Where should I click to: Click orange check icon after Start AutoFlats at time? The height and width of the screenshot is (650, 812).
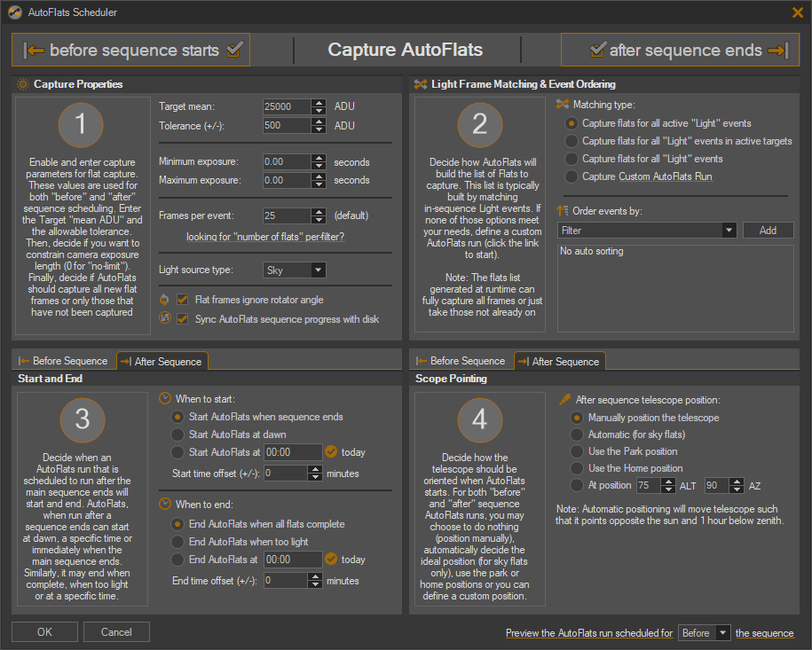[x=331, y=451]
